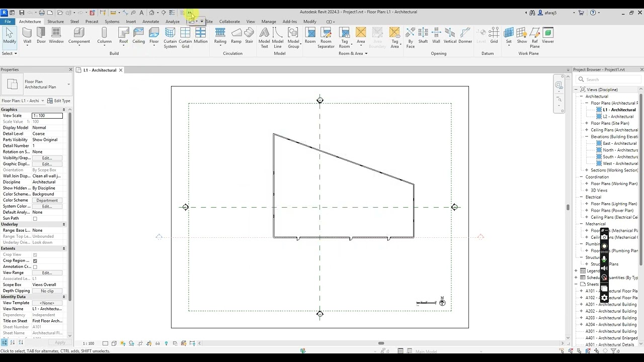
Task: Click Edit for System Color schemes
Action: tap(47, 206)
